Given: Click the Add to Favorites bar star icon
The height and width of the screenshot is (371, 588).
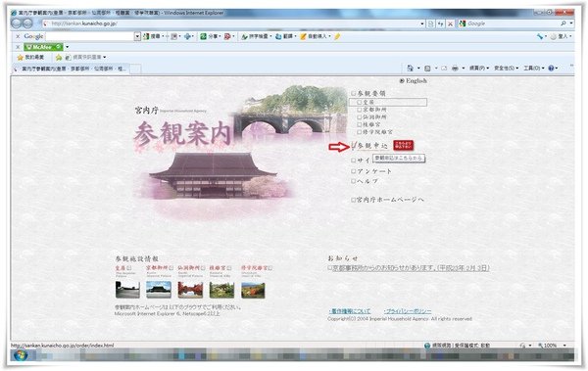Looking at the screenshot, I should (59, 58).
